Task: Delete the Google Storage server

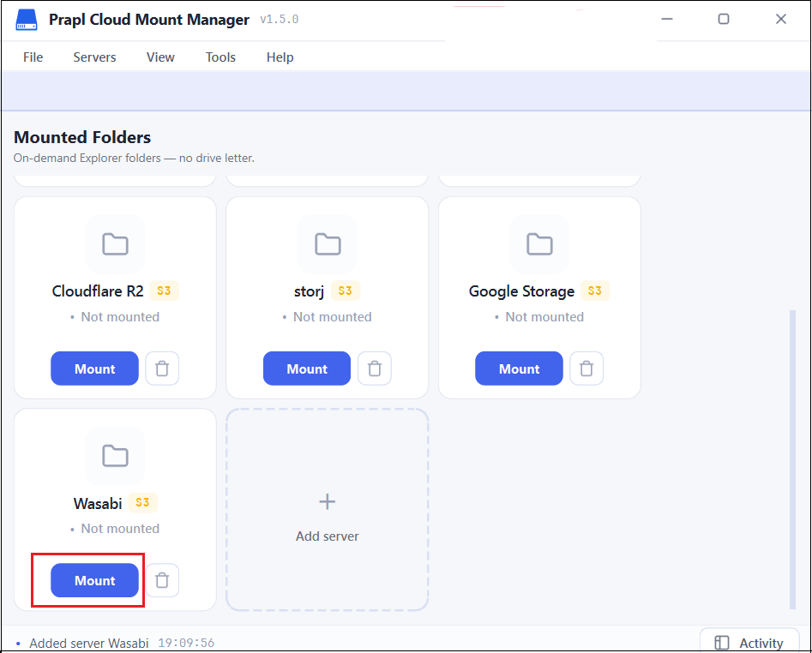Action: coord(586,368)
